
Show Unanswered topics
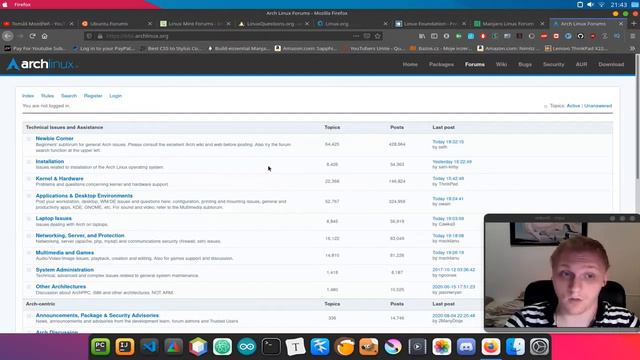point(598,106)
